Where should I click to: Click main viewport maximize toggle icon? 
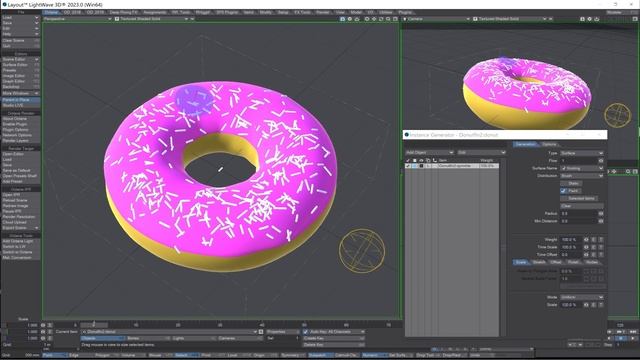tap(395, 19)
